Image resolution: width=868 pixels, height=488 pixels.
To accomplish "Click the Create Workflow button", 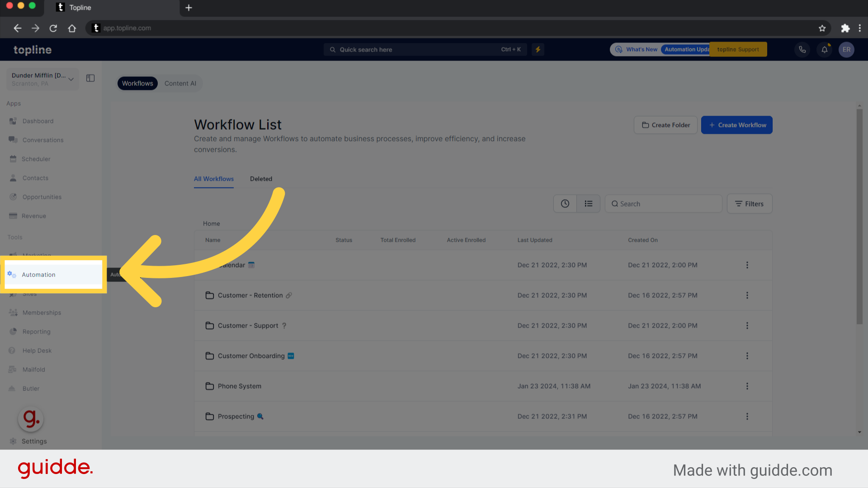I will 737,125.
